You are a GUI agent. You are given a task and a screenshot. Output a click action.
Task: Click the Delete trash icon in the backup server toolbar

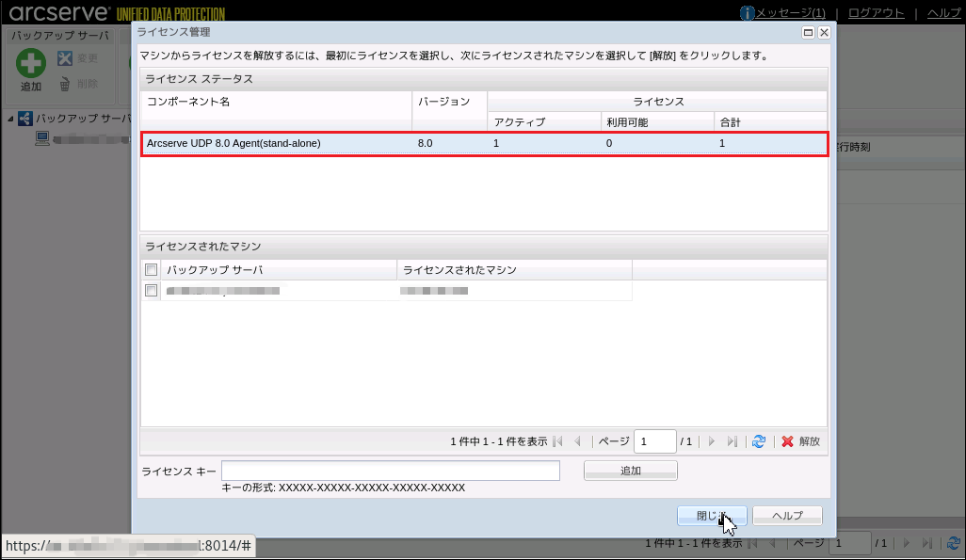pyautogui.click(x=65, y=85)
